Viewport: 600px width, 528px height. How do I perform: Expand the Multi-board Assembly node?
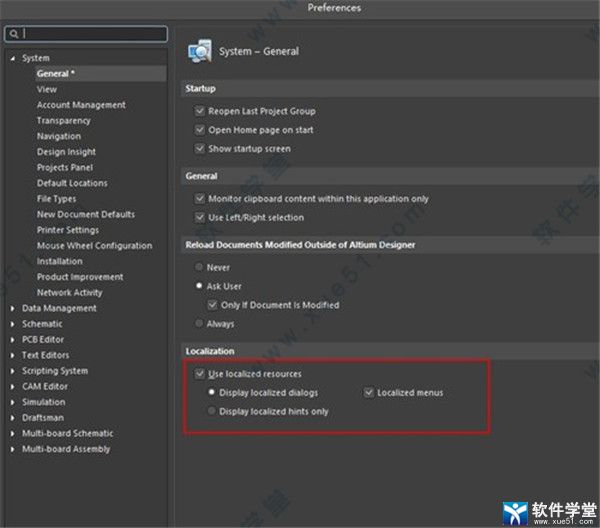13,449
